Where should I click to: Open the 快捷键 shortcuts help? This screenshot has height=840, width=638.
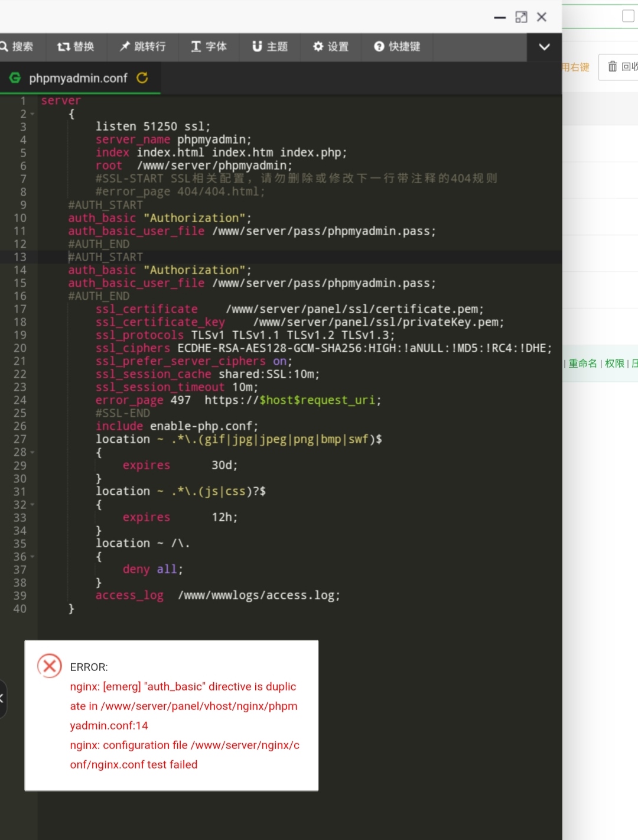coord(397,47)
